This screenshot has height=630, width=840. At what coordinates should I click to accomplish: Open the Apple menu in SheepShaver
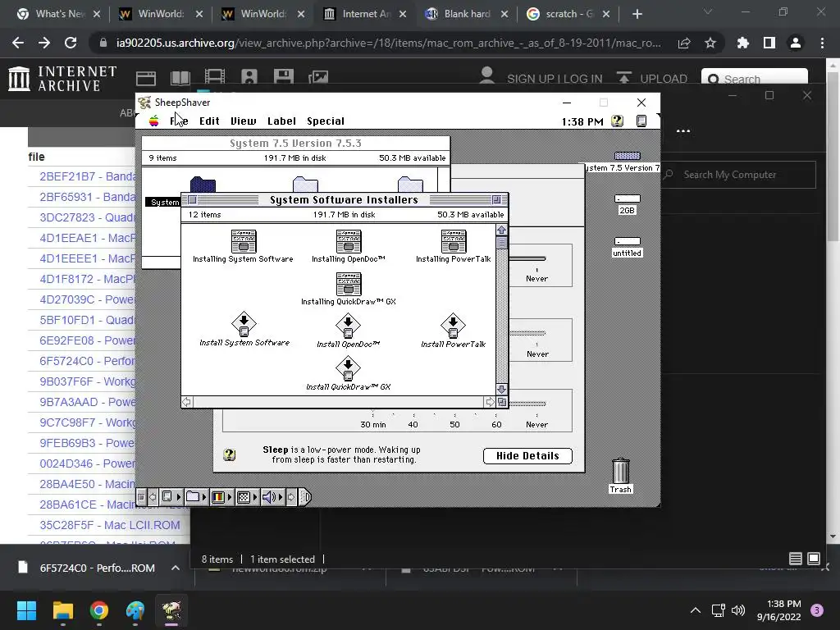point(153,121)
